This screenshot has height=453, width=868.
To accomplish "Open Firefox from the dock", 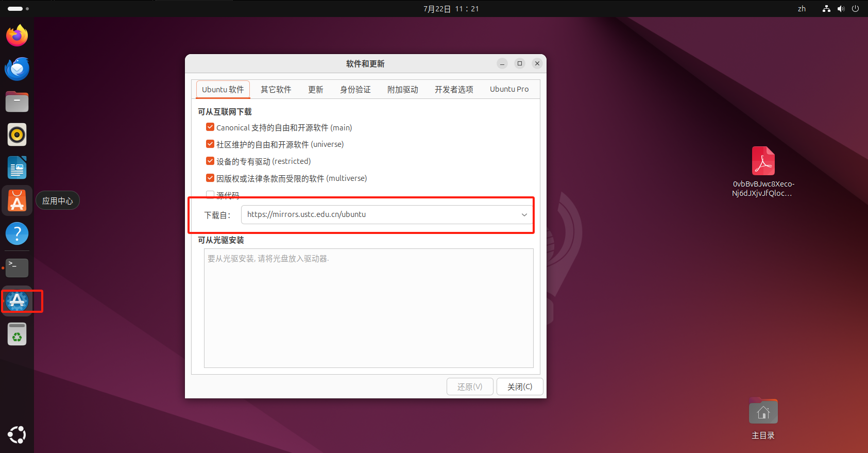I will click(x=17, y=36).
